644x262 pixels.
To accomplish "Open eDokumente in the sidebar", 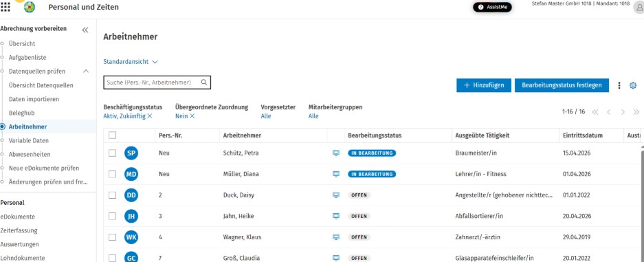I will pos(18,217).
